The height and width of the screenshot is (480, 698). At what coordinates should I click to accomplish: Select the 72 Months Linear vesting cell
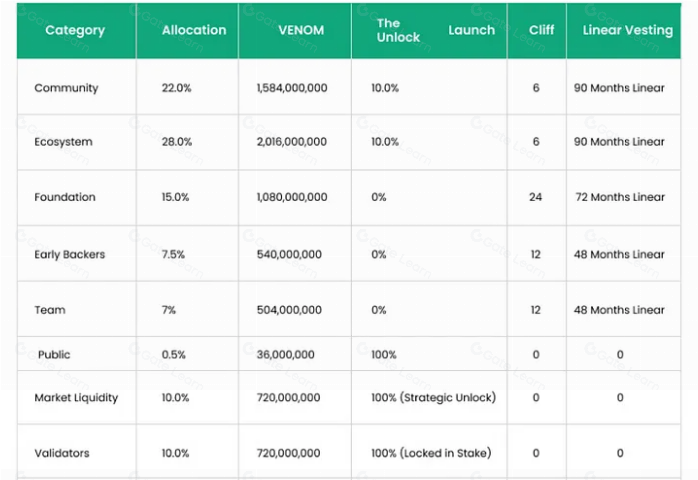(x=619, y=197)
